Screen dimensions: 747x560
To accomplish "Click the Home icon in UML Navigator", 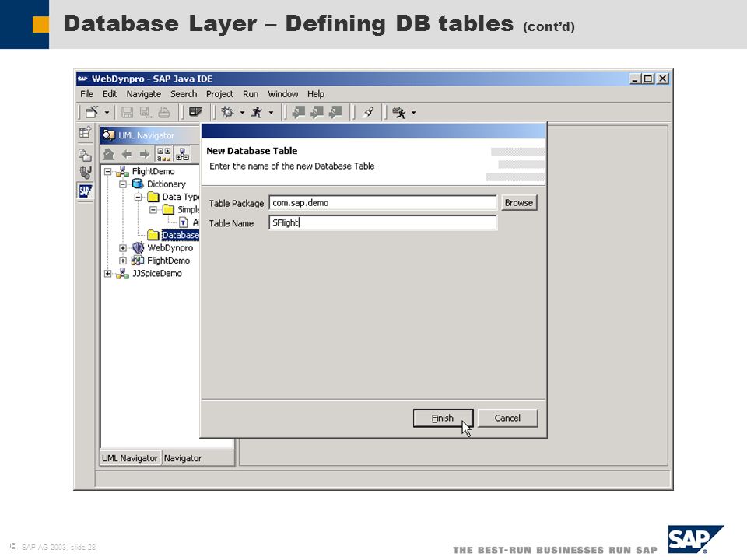I will (x=109, y=154).
